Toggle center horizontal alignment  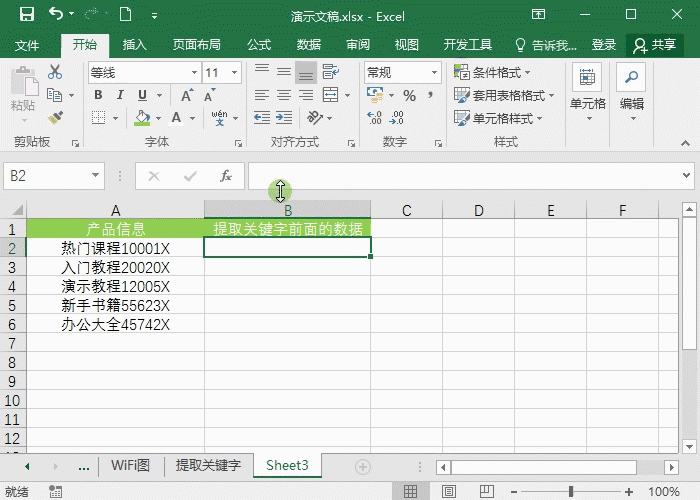point(284,95)
